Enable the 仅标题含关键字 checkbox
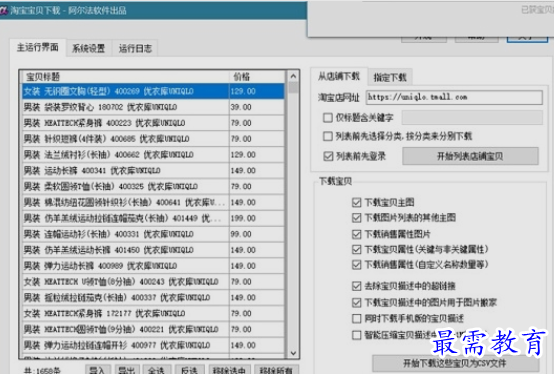The width and height of the screenshot is (554, 374). pyautogui.click(x=328, y=117)
